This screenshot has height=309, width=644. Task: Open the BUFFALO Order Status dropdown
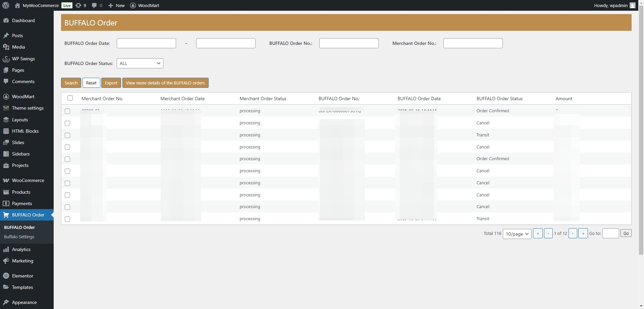click(140, 63)
